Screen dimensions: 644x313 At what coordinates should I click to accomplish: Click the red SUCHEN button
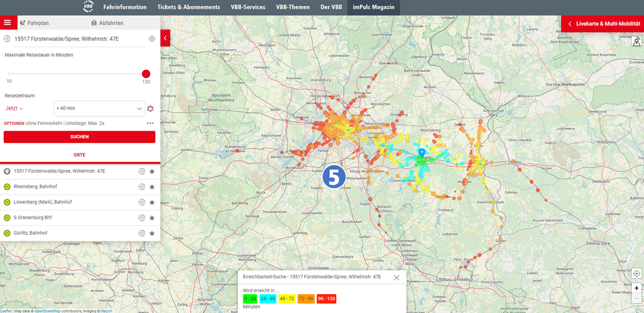pos(80,137)
